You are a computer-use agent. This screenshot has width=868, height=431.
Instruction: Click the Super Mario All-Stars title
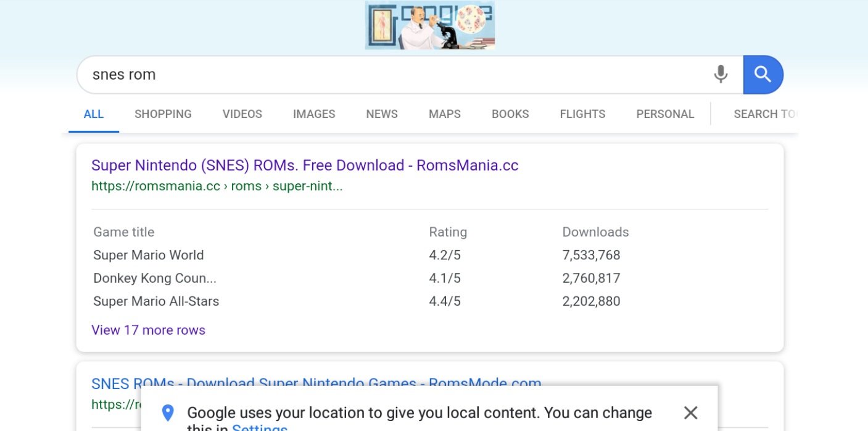coord(156,301)
